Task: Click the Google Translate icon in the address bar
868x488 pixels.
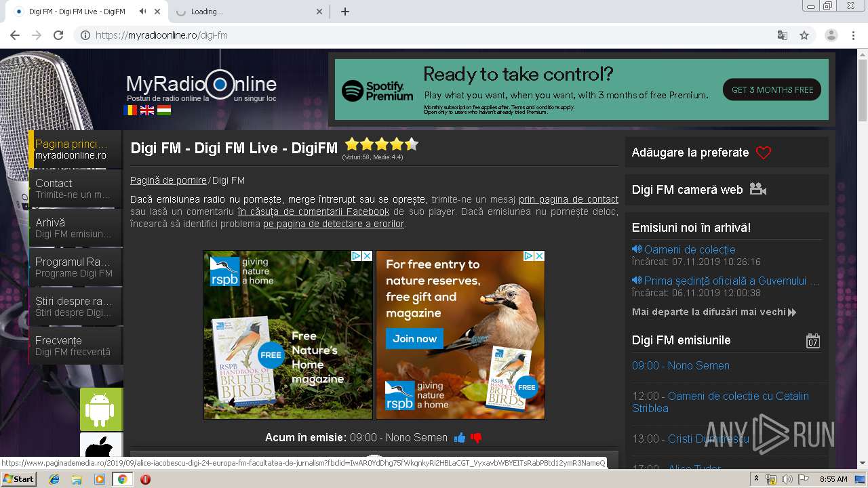Action: tap(782, 35)
